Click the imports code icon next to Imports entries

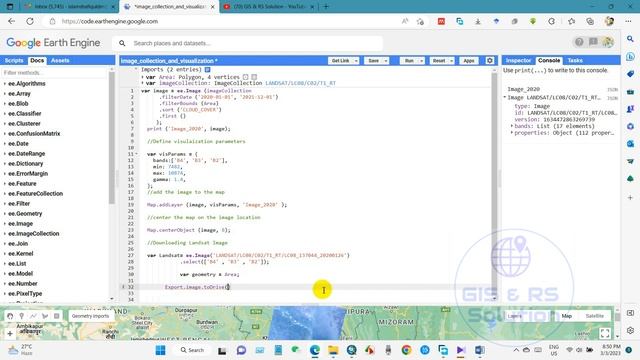click(x=207, y=70)
